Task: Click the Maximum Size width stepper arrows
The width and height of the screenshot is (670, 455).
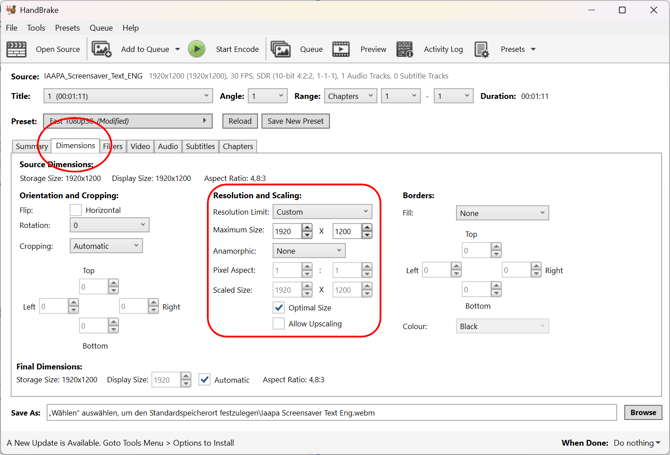Action: coord(307,231)
